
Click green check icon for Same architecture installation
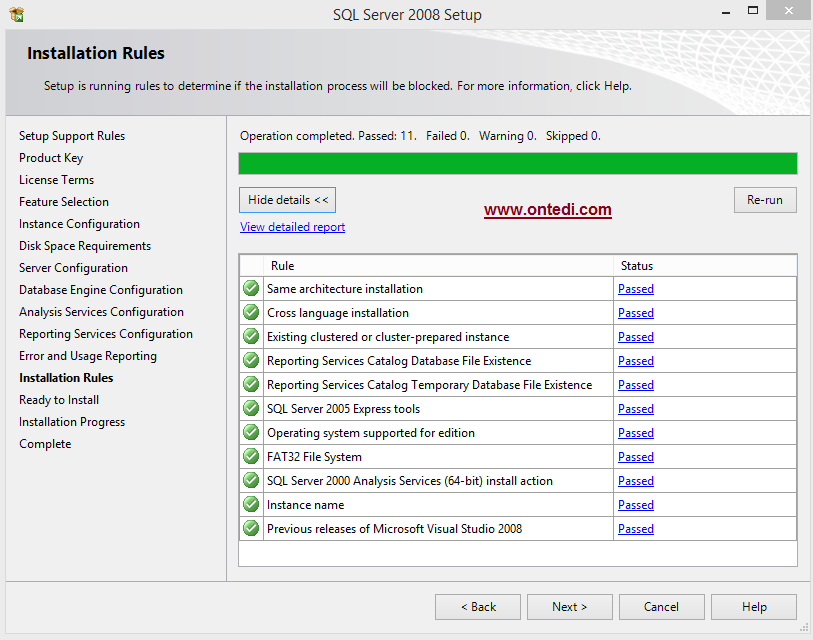[251, 288]
